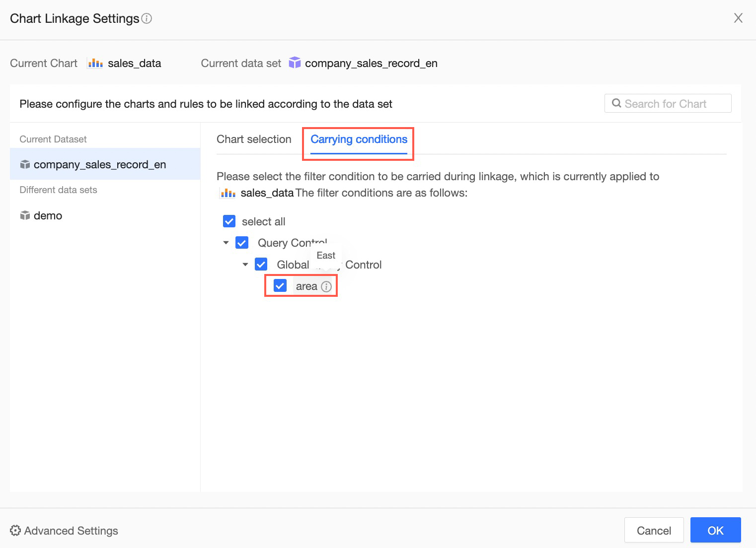
Task: Uncheck the area filter condition checkbox
Action: [280, 286]
